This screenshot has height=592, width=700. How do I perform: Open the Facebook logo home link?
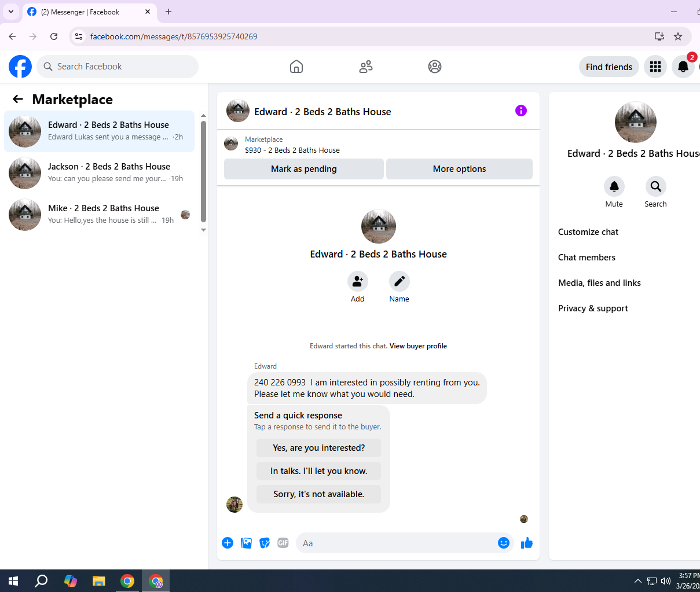(20, 67)
